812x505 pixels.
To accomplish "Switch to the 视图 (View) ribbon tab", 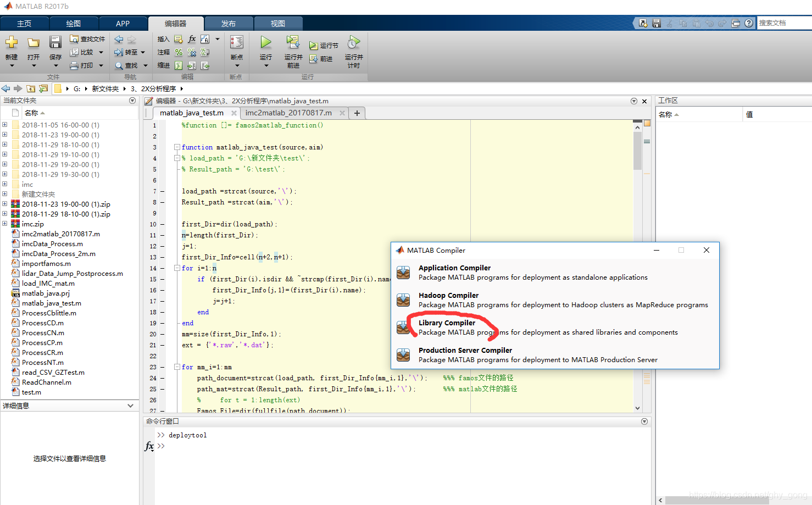I will pyautogui.click(x=278, y=24).
